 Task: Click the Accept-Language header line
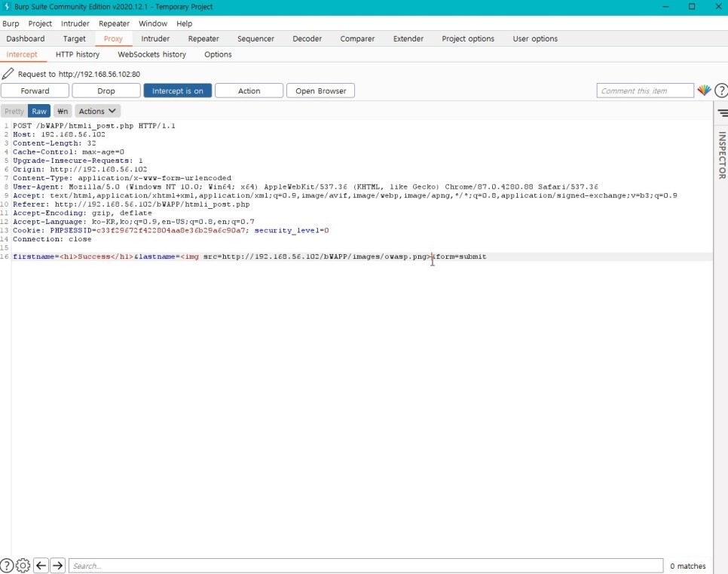coord(133,222)
